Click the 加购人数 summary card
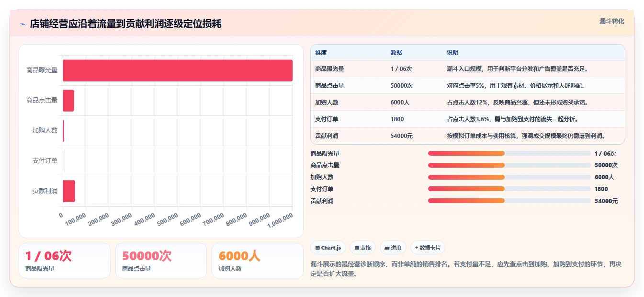Image resolution: width=644 pixels, height=297 pixels. pos(258,261)
